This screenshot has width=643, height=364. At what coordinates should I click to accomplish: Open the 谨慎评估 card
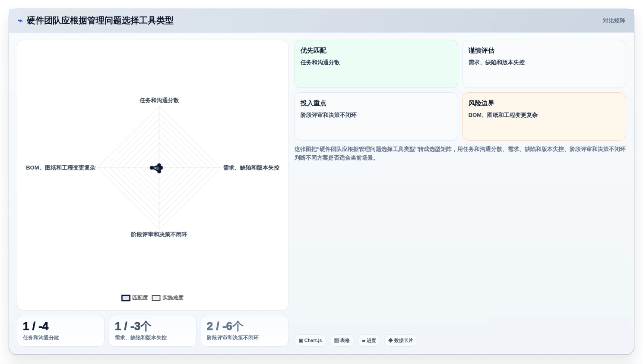(544, 64)
